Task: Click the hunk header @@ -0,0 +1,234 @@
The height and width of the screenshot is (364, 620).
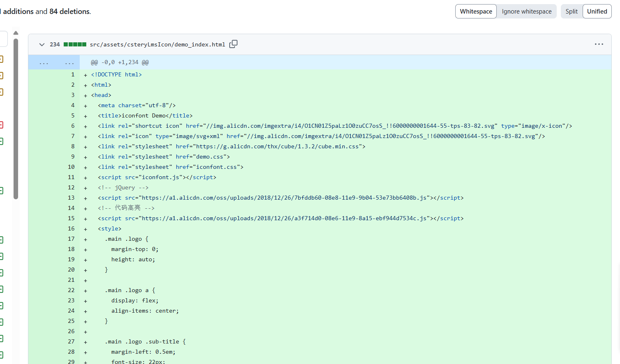Action: click(x=120, y=62)
